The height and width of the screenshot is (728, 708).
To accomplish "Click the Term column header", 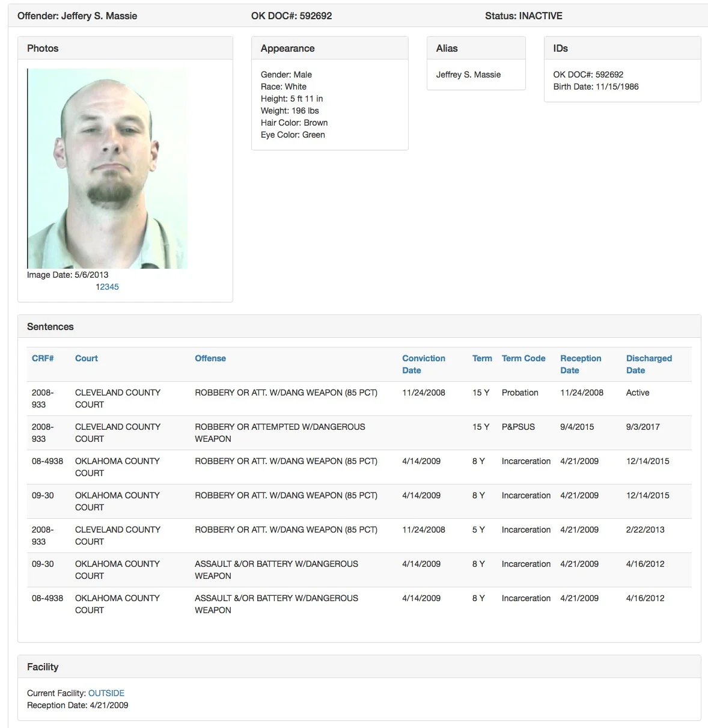I will pyautogui.click(x=482, y=358).
